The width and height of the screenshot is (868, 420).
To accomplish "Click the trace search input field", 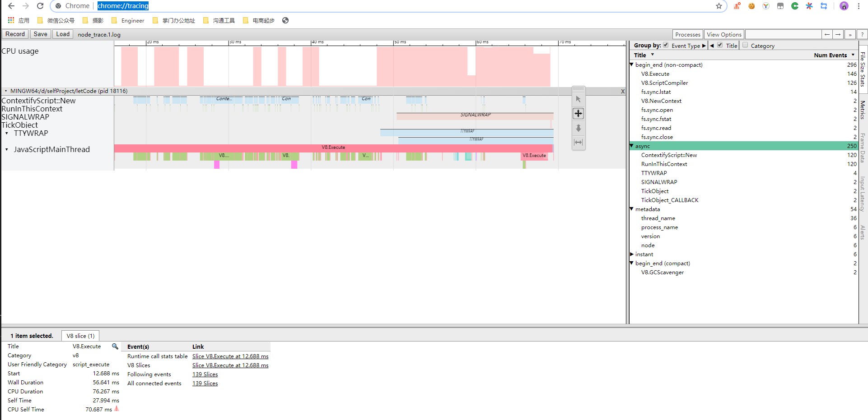I will 783,34.
